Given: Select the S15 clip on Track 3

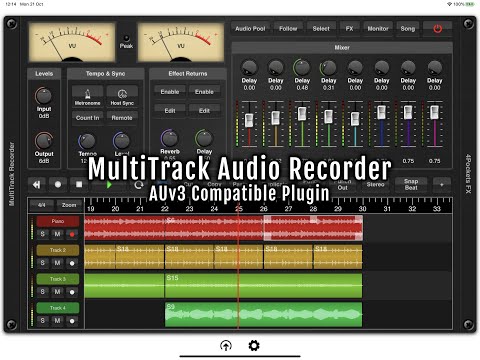Looking at the screenshot, I should tap(263, 286).
